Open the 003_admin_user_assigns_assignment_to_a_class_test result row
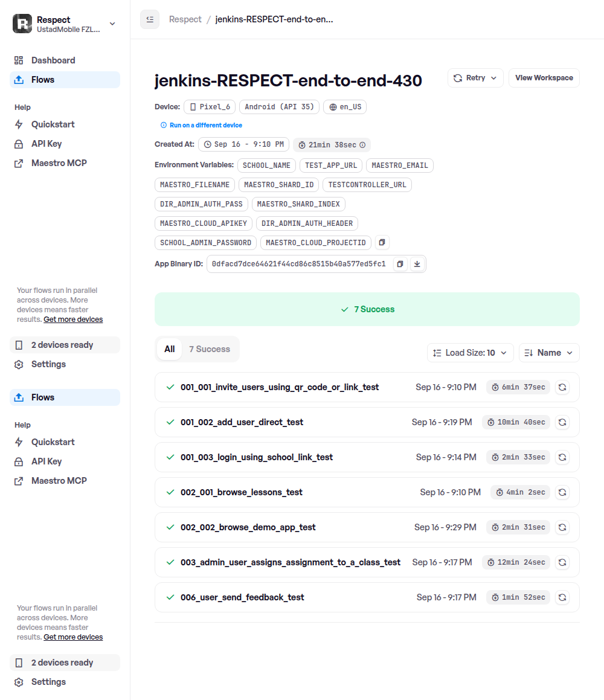 tap(367, 562)
